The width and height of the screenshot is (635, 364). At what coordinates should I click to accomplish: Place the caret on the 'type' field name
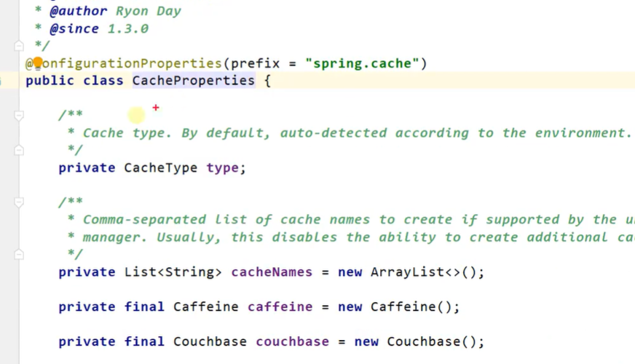pos(222,168)
